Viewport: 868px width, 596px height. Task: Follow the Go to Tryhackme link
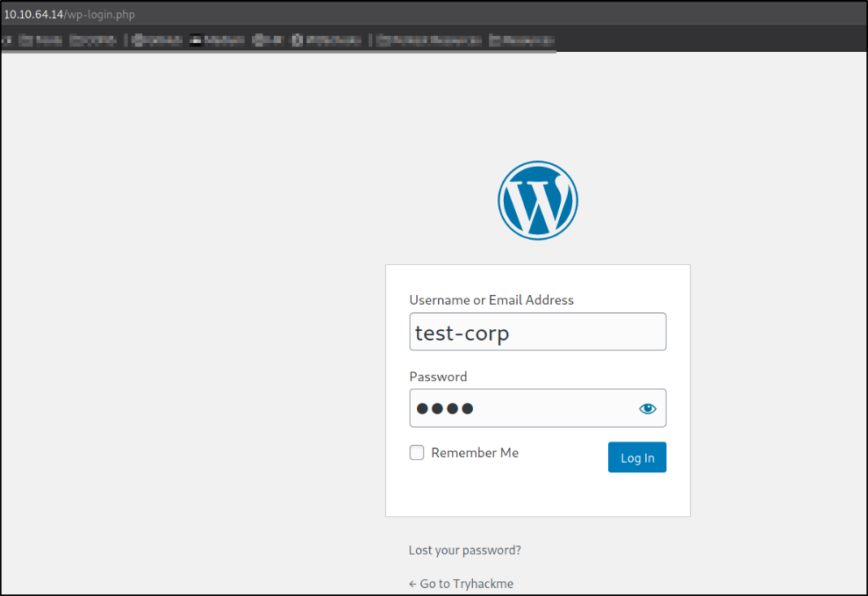click(x=461, y=584)
